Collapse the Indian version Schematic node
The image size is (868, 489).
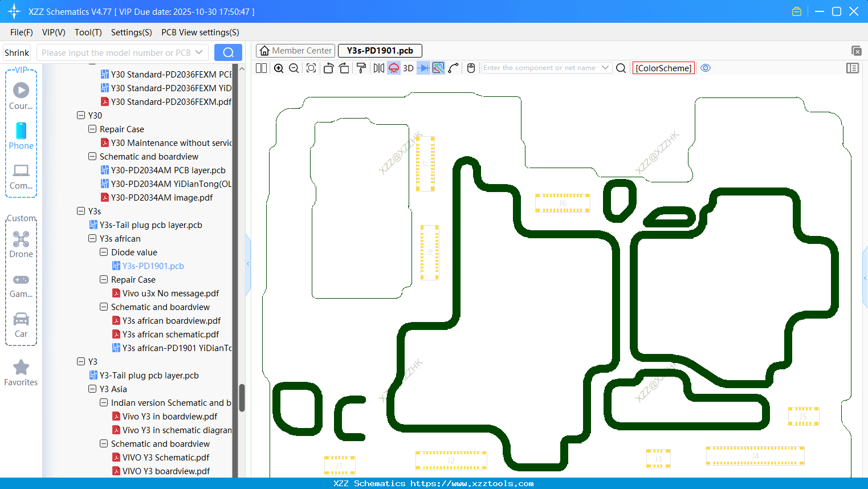104,402
